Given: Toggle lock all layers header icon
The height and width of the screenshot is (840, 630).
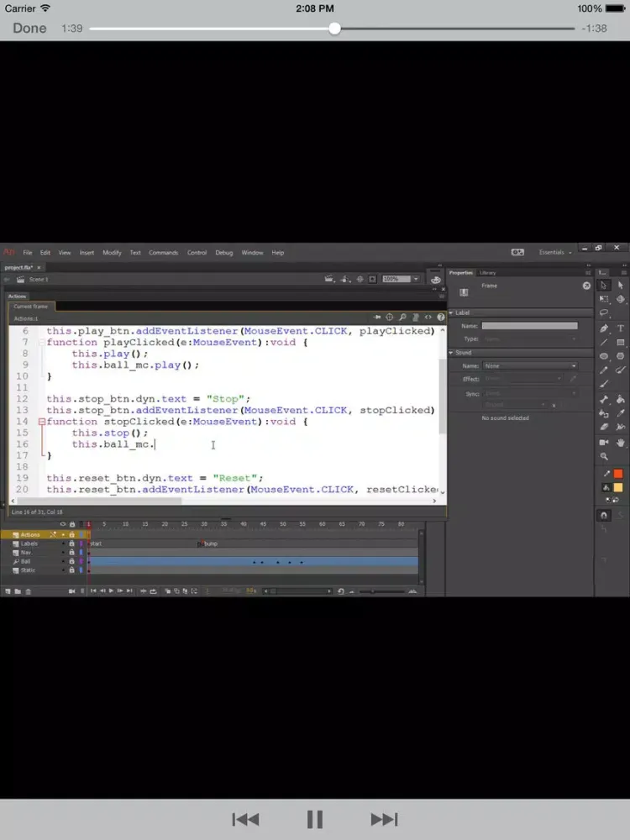Looking at the screenshot, I should click(71, 524).
